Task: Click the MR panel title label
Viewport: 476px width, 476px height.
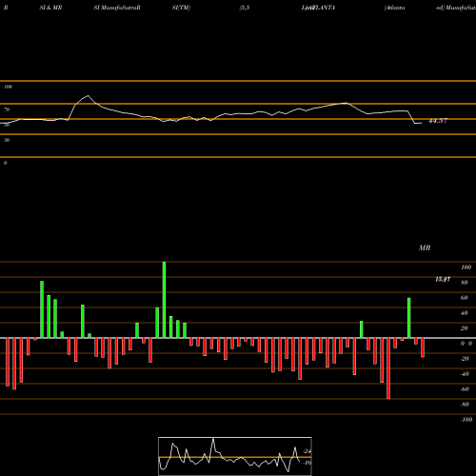Action: (425, 248)
